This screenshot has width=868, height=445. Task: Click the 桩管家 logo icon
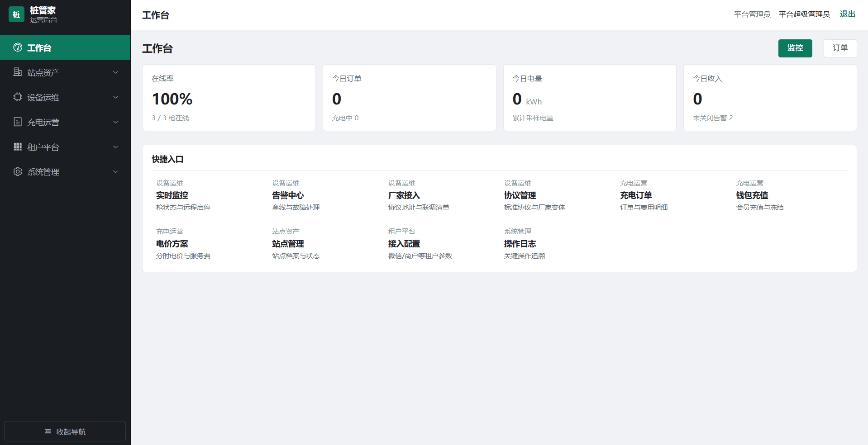tap(16, 14)
